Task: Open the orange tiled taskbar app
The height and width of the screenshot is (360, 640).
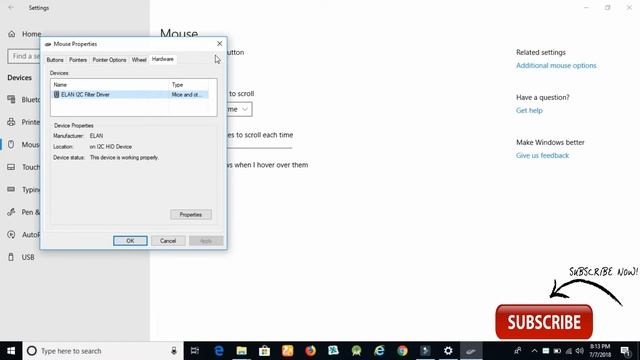Action: pos(288,351)
